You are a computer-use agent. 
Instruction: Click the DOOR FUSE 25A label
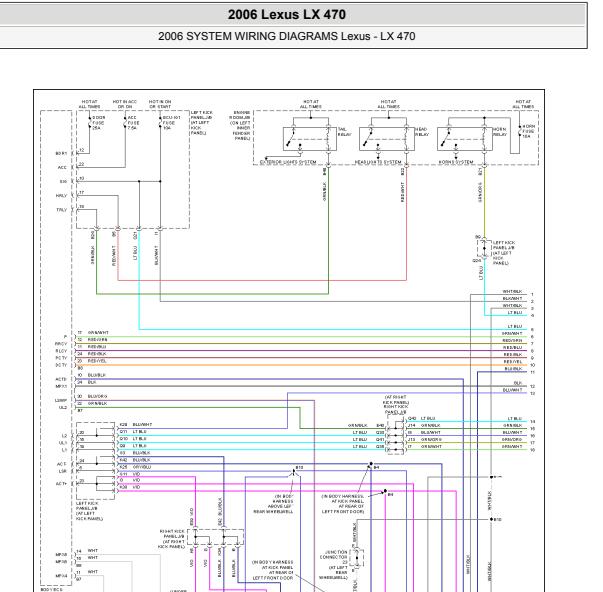coord(98,123)
